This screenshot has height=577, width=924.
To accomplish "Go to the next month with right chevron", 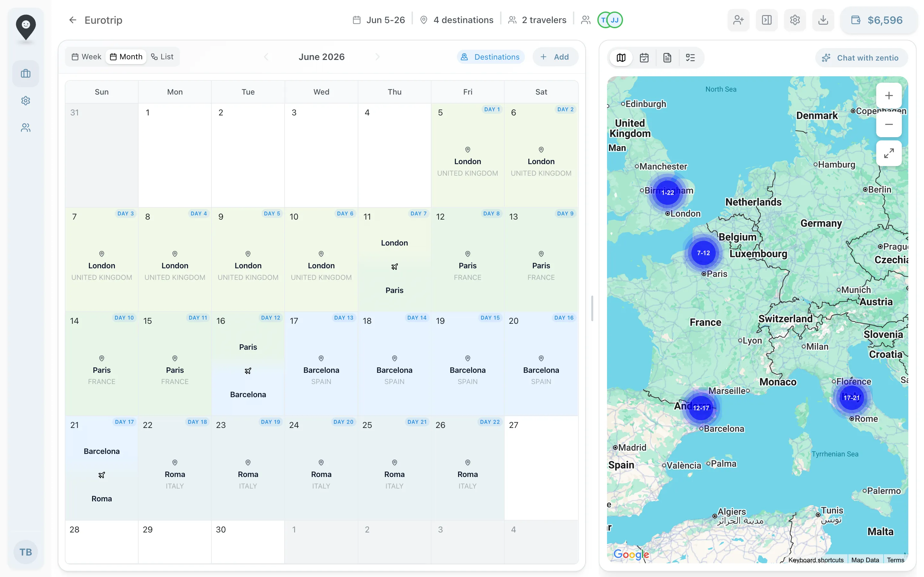I will (x=377, y=56).
